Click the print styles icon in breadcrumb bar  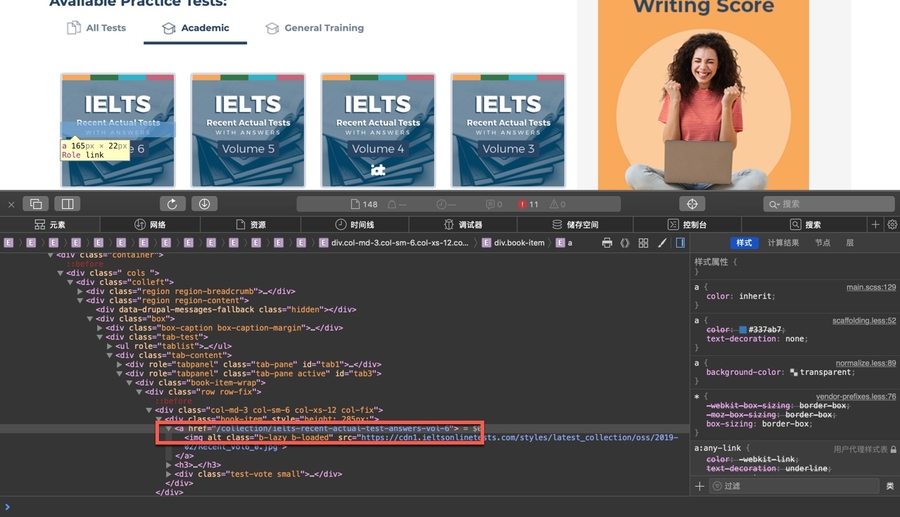(x=607, y=243)
